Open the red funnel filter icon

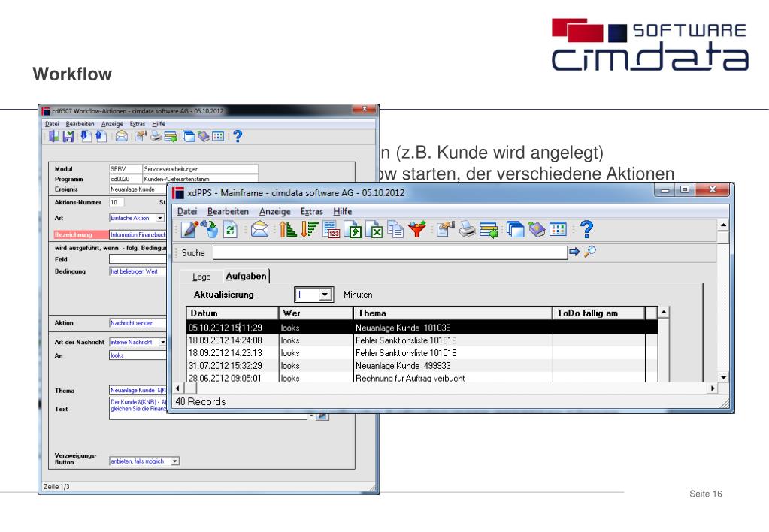click(417, 229)
